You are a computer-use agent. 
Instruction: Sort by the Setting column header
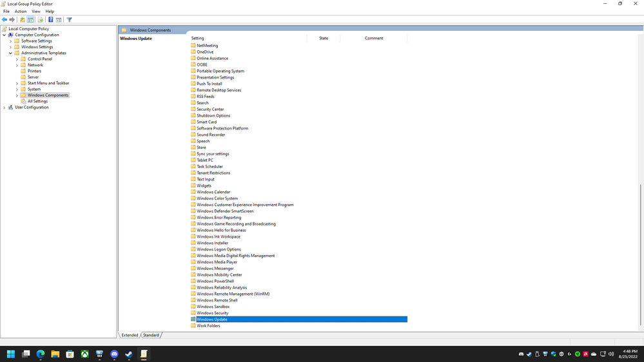coord(248,38)
